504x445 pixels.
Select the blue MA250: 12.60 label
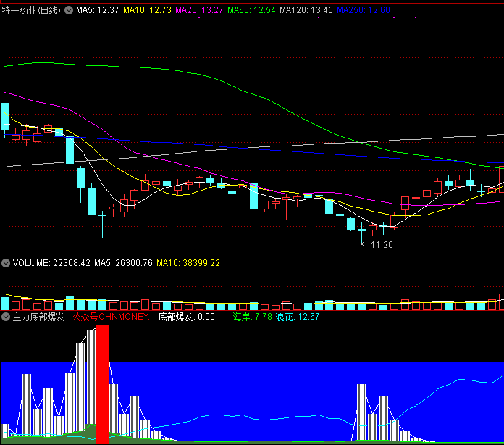click(x=364, y=10)
